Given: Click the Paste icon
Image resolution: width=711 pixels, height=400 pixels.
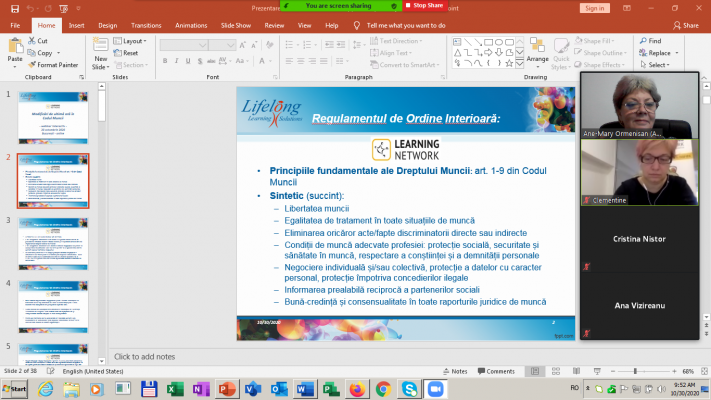Looking at the screenshot, I should [14, 50].
